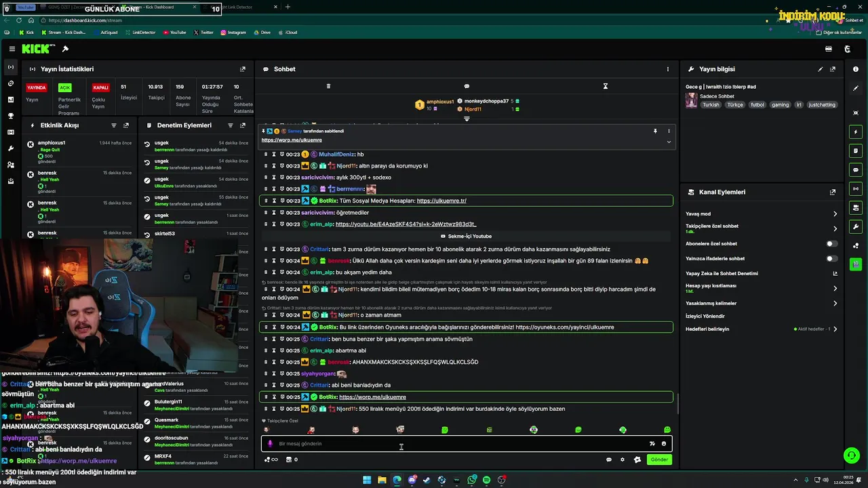The width and height of the screenshot is (868, 488).
Task: Open the YouTube bookmark
Action: [x=174, y=33]
